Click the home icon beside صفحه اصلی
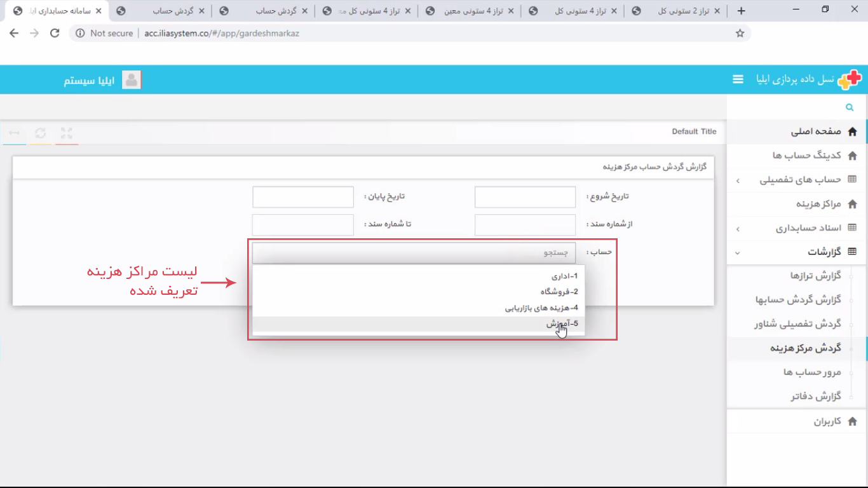 click(x=853, y=131)
